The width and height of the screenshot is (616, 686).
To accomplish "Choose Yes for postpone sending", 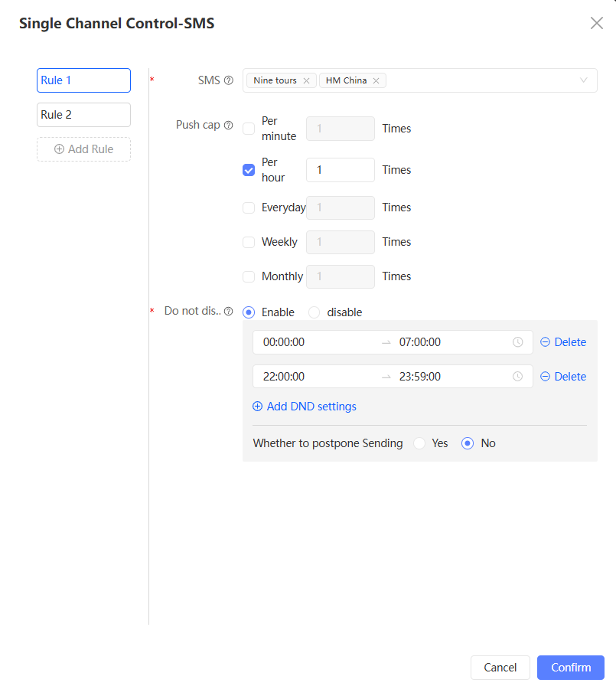I will pyautogui.click(x=419, y=443).
